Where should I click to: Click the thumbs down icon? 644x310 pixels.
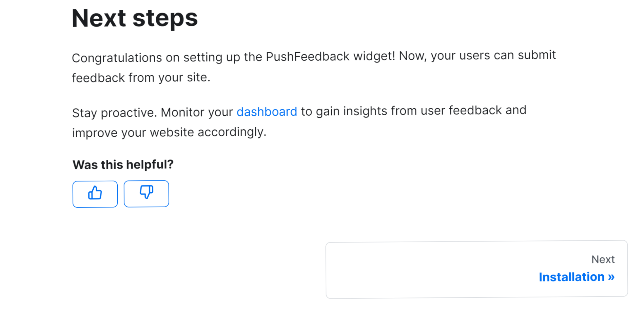click(146, 192)
